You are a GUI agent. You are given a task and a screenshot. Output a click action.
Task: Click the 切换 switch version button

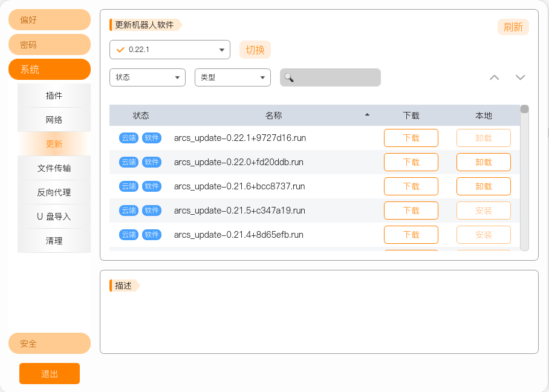pos(255,50)
